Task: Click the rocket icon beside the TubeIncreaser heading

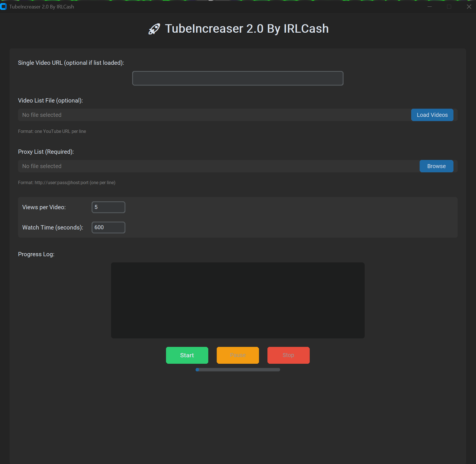Action: point(154,29)
